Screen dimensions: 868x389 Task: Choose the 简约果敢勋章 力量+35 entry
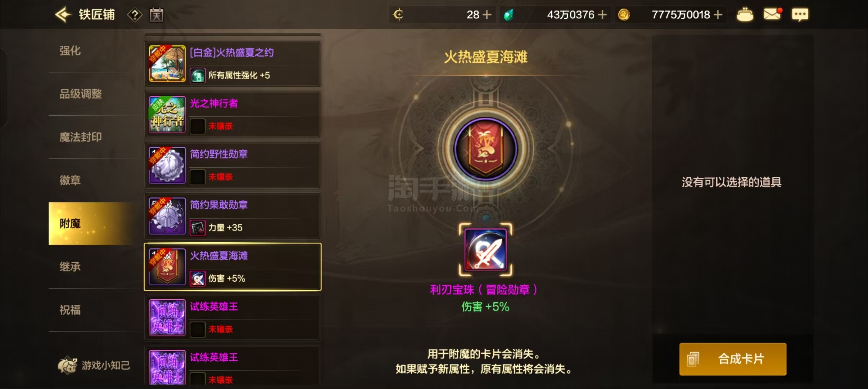click(x=232, y=216)
